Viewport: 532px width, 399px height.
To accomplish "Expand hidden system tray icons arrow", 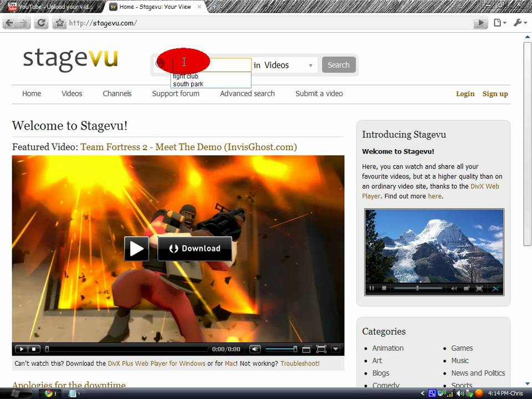I will [x=422, y=393].
